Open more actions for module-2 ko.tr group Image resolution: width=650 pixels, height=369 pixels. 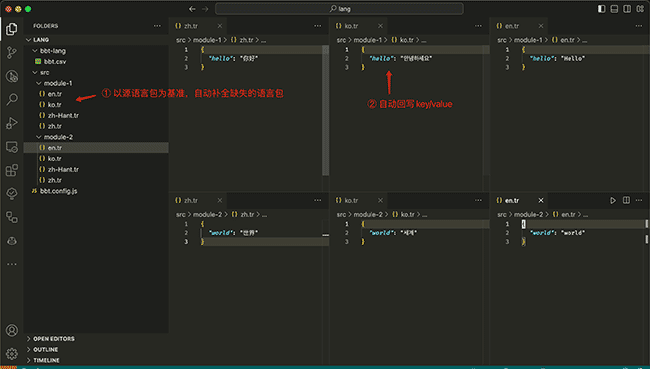pyautogui.click(x=478, y=200)
